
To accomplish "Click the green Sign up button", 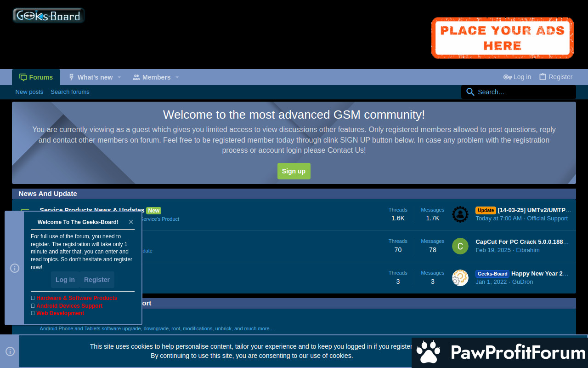I will 294,171.
